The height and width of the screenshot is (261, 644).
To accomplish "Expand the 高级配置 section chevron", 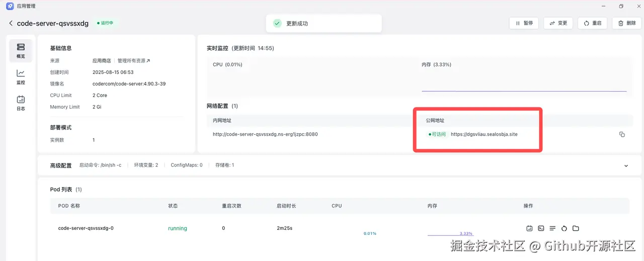I will 626,165.
